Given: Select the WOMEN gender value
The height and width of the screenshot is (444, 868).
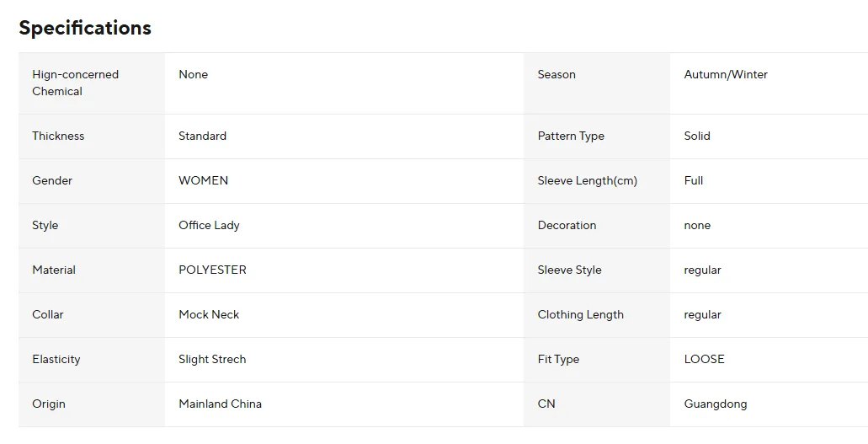Looking at the screenshot, I should [203, 180].
